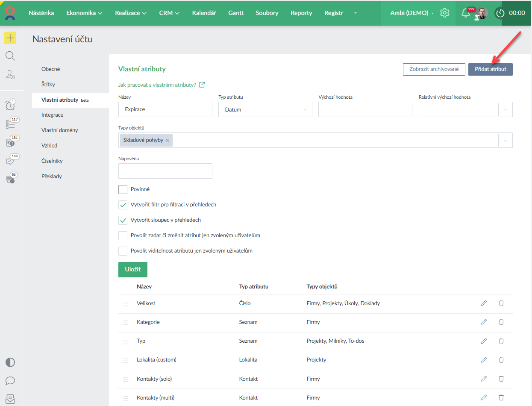Click the Nápověda input field
The height and width of the screenshot is (406, 532).
pyautogui.click(x=165, y=171)
